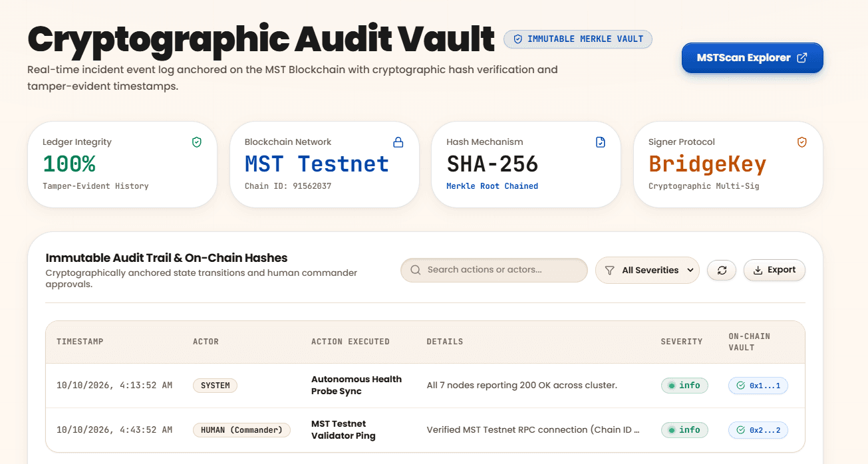Viewport: 868px width, 464px height.
Task: Click the Merkle Root Chained text
Action: pyautogui.click(x=492, y=186)
